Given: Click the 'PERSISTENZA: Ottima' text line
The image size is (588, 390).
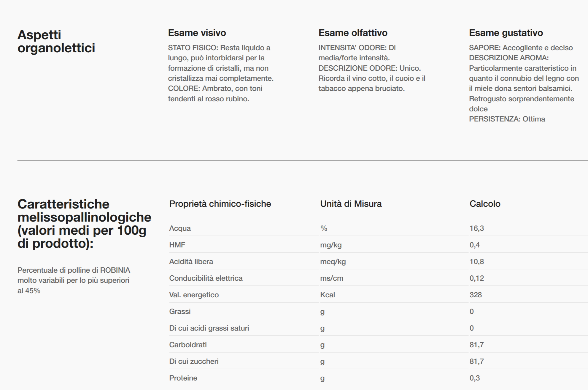Looking at the screenshot, I should (x=507, y=119).
